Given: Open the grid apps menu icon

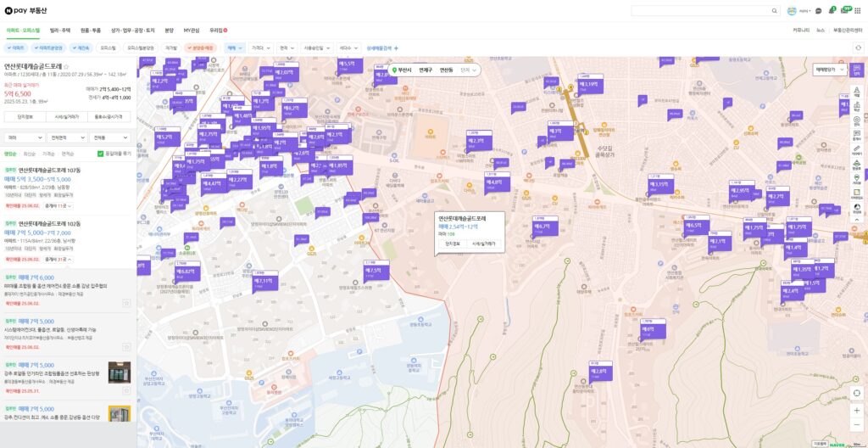Looking at the screenshot, I should (858, 10).
